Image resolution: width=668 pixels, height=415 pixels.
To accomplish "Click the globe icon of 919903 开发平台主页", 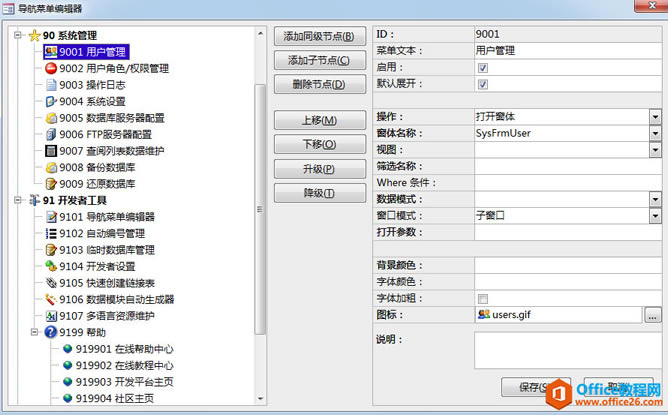I will click(x=67, y=382).
